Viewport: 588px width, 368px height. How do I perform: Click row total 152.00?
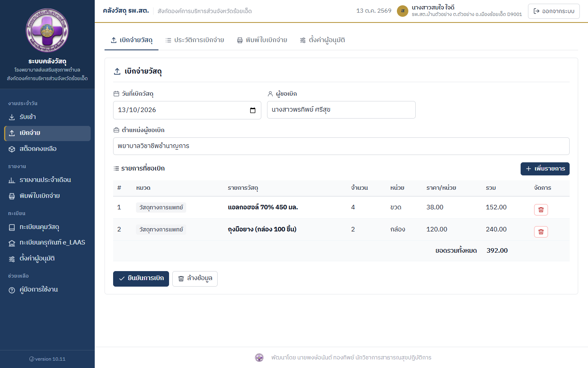pos(496,207)
